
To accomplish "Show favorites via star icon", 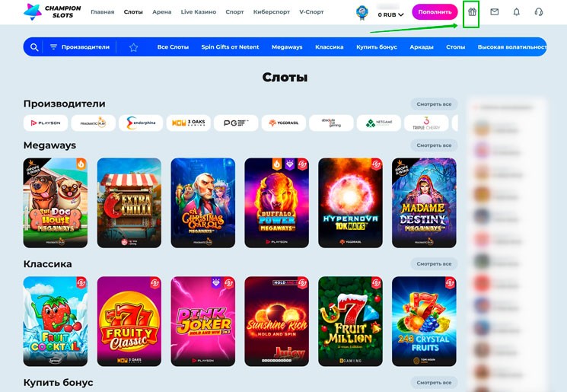I will (x=133, y=47).
